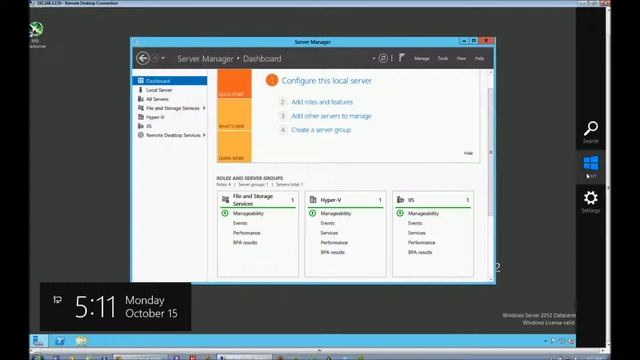Click the Local Server sidebar icon
Screen dimensions: 640x360
pyautogui.click(x=141, y=90)
